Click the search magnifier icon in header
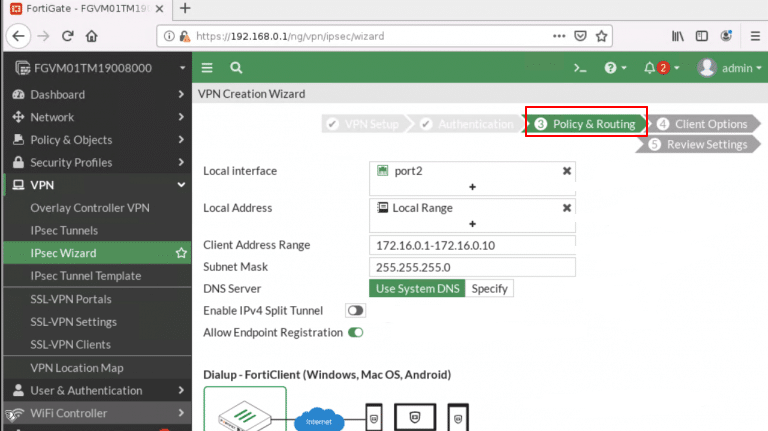The image size is (768, 431). point(236,68)
